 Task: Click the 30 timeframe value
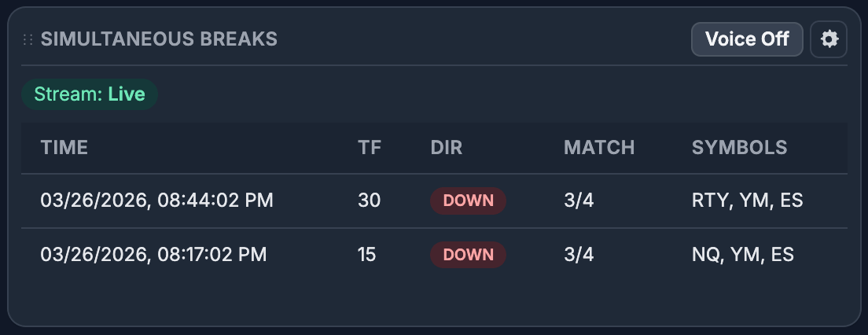369,201
